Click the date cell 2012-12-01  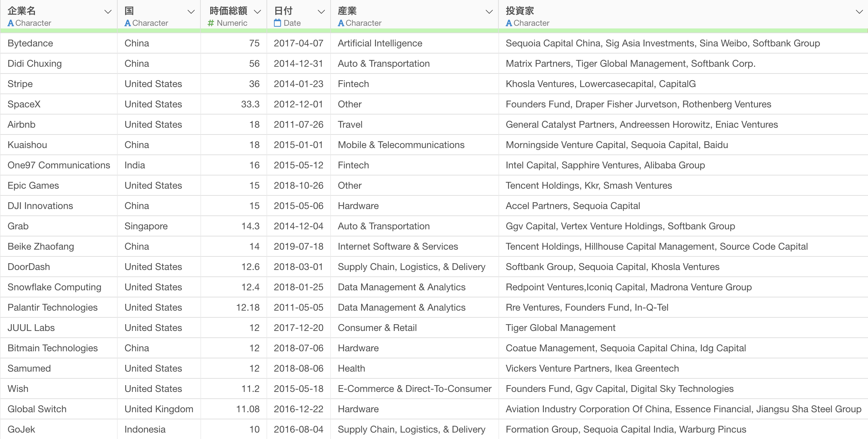tap(299, 104)
